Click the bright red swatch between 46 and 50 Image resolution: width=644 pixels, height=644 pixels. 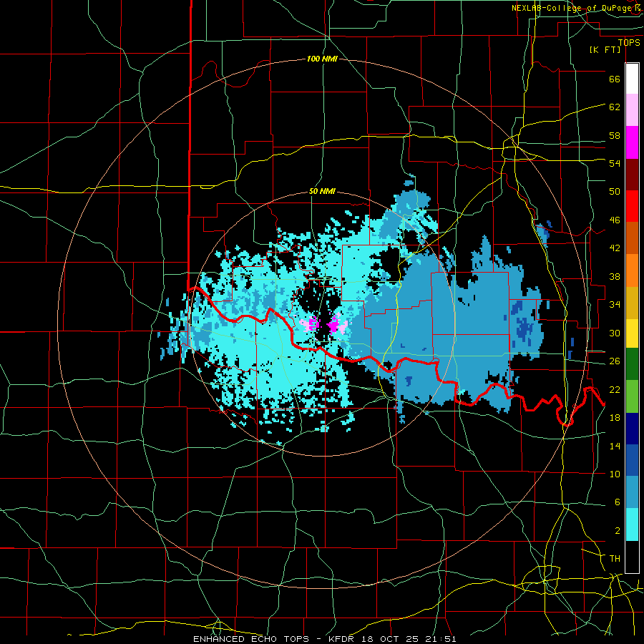point(632,206)
